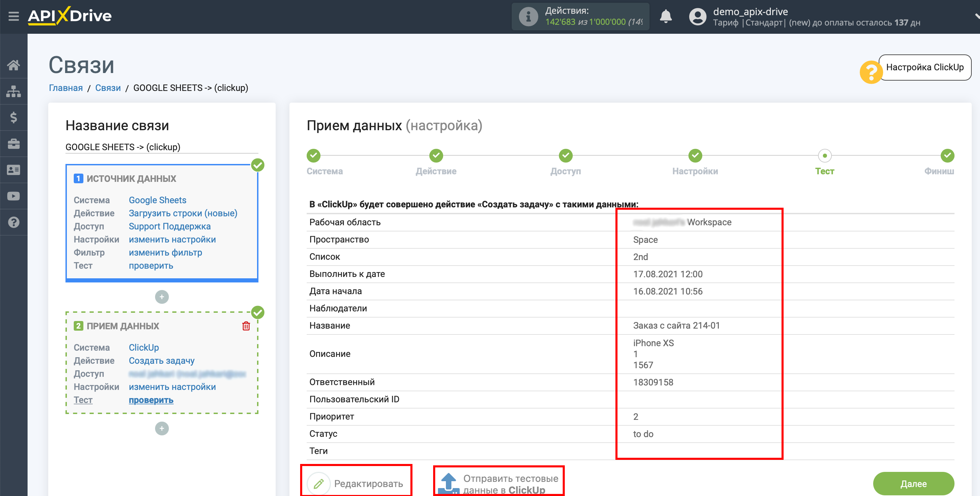Click the actions counter 142'683 из 1'000'000
The height and width of the screenshot is (496, 980).
coord(594,22)
